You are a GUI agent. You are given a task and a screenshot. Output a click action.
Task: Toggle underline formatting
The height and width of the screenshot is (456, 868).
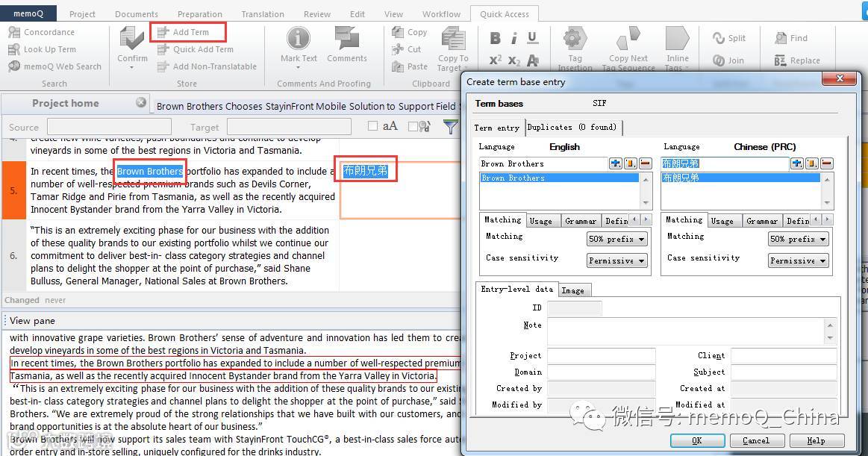pos(532,37)
